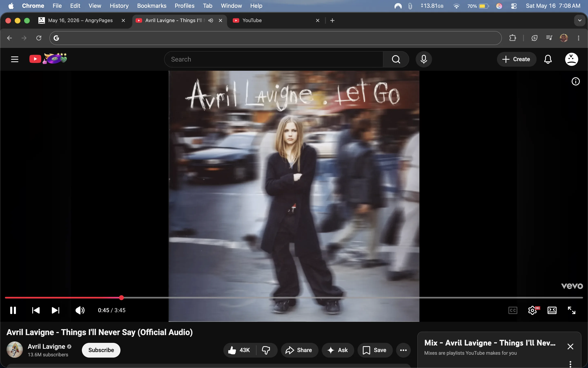588x368 pixels.
Task: Expand the tab search dropdown
Action: [x=580, y=20]
